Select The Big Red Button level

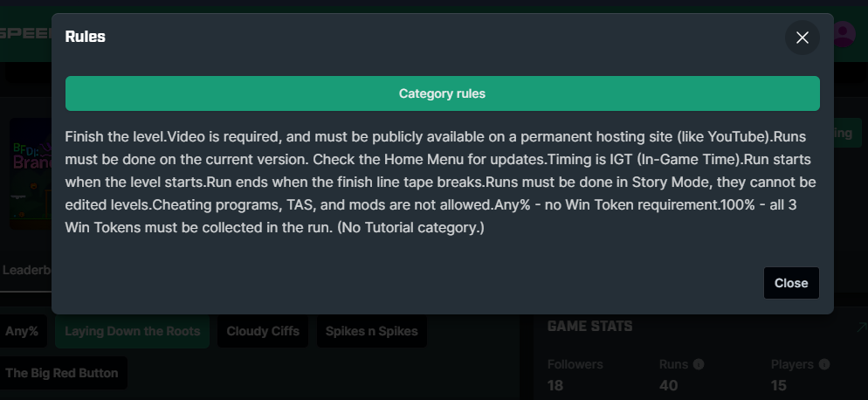pos(62,373)
